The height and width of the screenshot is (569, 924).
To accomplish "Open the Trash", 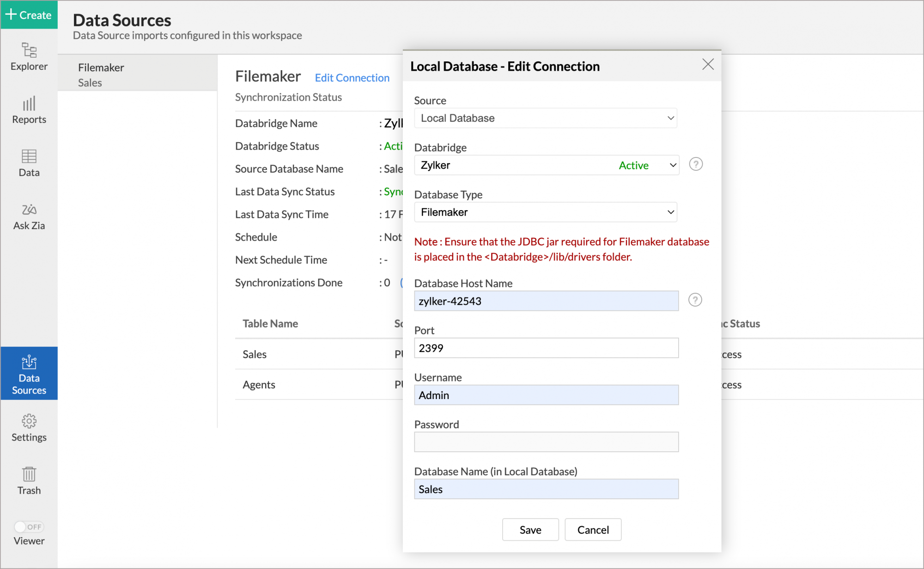I will [29, 480].
